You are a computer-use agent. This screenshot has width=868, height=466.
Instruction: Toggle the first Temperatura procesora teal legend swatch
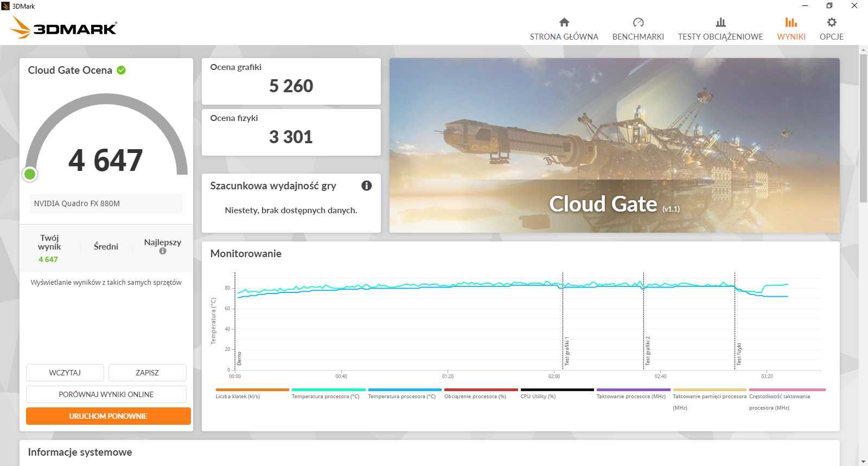[x=329, y=390]
